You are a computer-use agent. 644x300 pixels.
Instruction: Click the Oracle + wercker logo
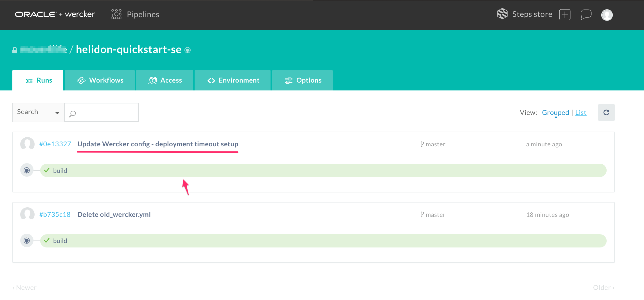[55, 14]
